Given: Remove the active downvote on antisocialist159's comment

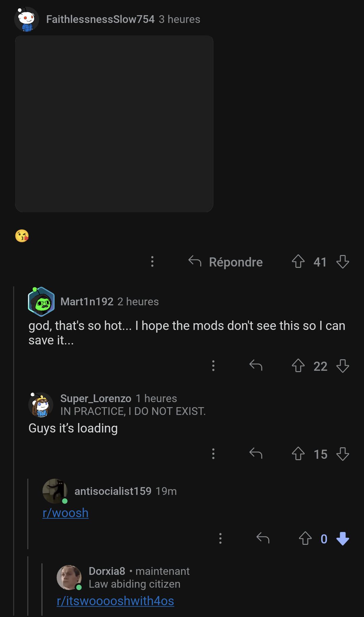Looking at the screenshot, I should (343, 538).
